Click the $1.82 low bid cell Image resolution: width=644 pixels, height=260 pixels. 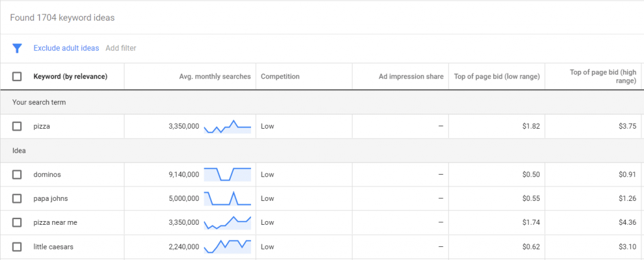point(531,126)
